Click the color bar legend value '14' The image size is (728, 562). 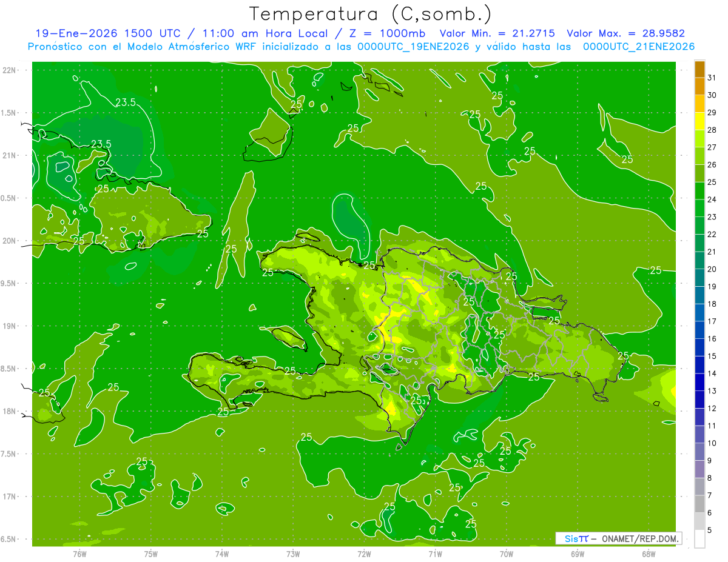pyautogui.click(x=712, y=373)
